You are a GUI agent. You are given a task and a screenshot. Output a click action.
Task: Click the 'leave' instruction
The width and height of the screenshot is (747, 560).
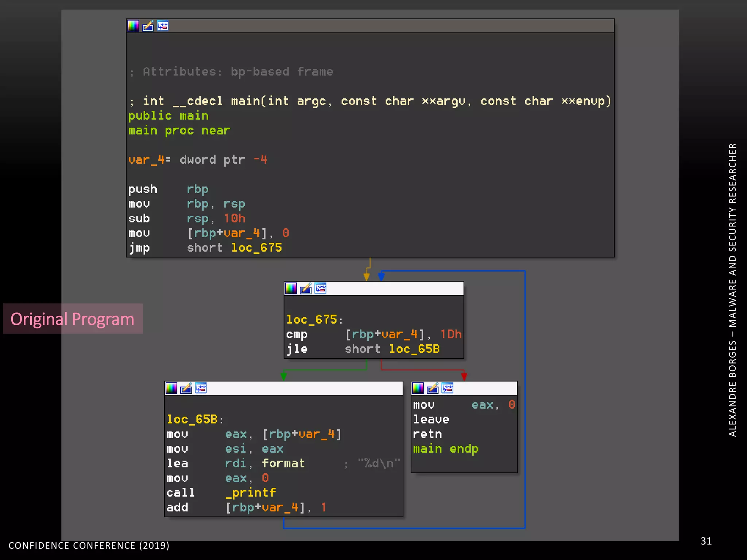(x=431, y=419)
